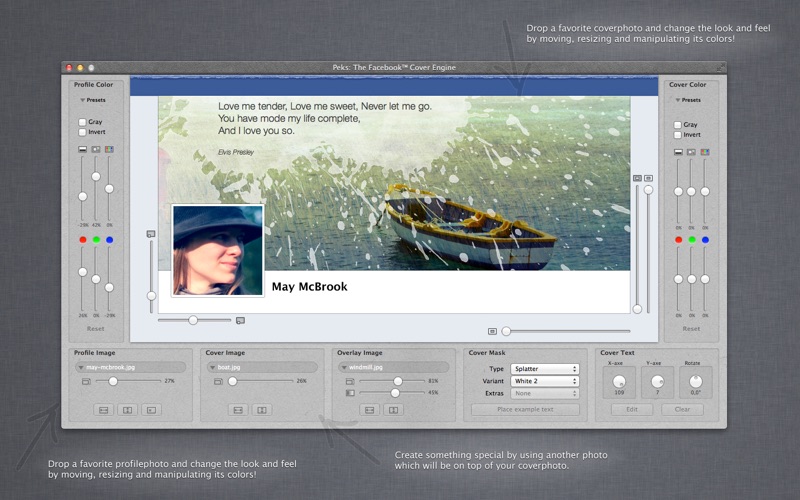Click the Clear button in Cover Text
The height and width of the screenshot is (500, 800).
coord(682,410)
